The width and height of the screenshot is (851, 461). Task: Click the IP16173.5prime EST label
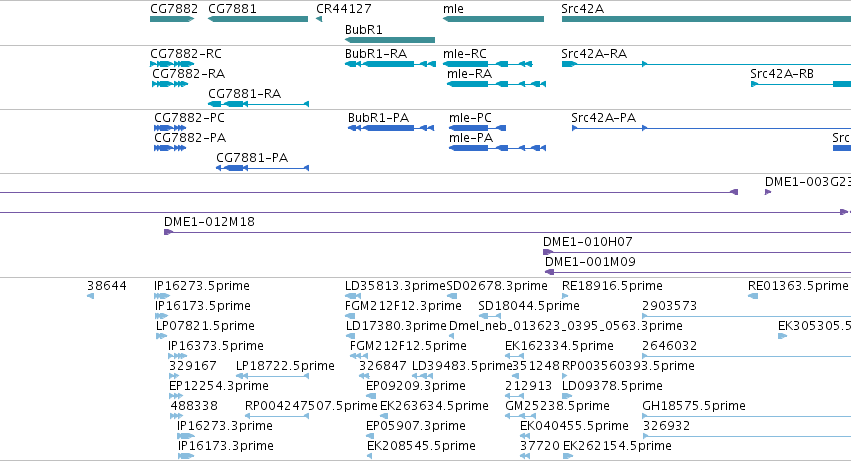click(x=202, y=306)
